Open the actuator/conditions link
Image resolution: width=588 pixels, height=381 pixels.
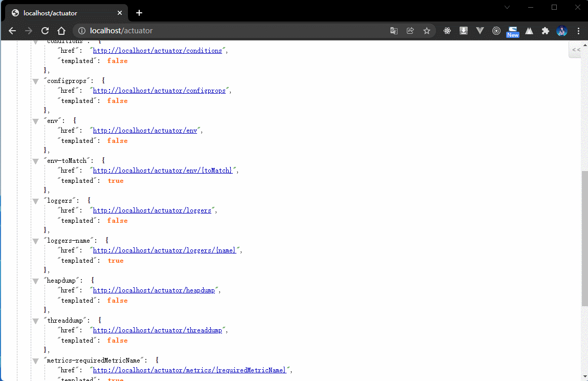[x=158, y=51]
